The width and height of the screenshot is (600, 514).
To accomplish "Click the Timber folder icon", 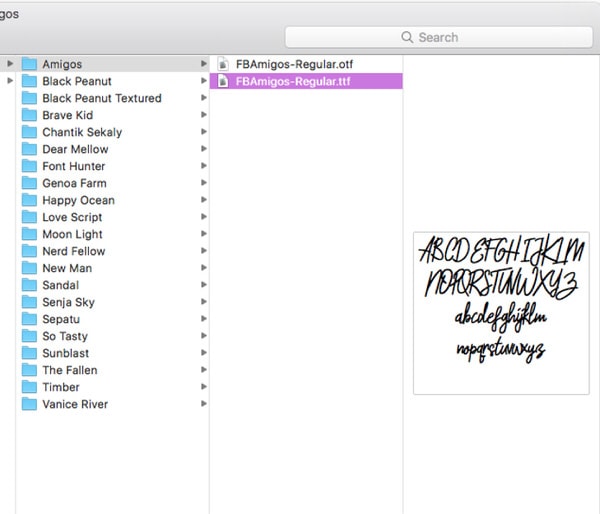I will [29, 387].
